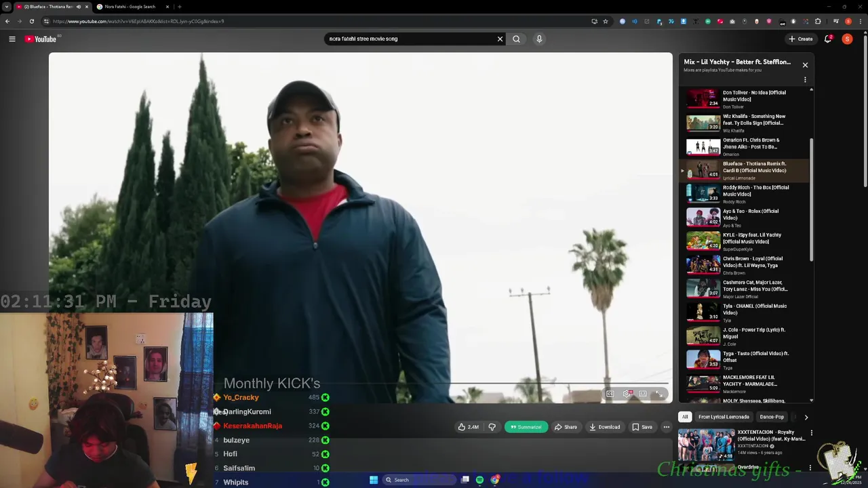This screenshot has height=488, width=868.
Task: Play Chris Brown - Loyal playlist item
Action: coord(745,265)
